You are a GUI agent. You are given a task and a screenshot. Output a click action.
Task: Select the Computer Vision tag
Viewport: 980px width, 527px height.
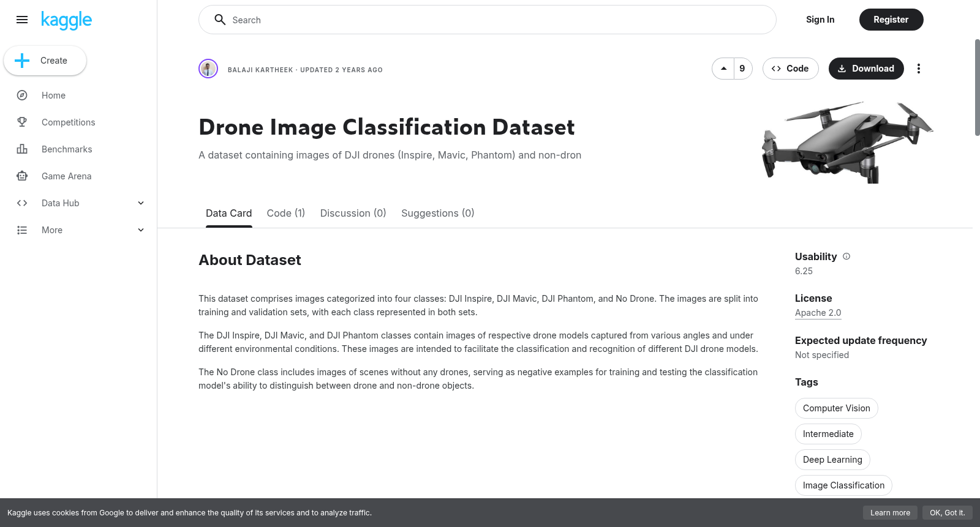pos(836,408)
